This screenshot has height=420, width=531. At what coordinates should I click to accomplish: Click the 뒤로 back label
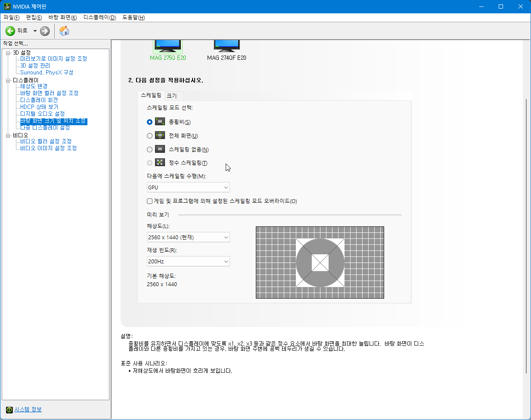coord(22,31)
